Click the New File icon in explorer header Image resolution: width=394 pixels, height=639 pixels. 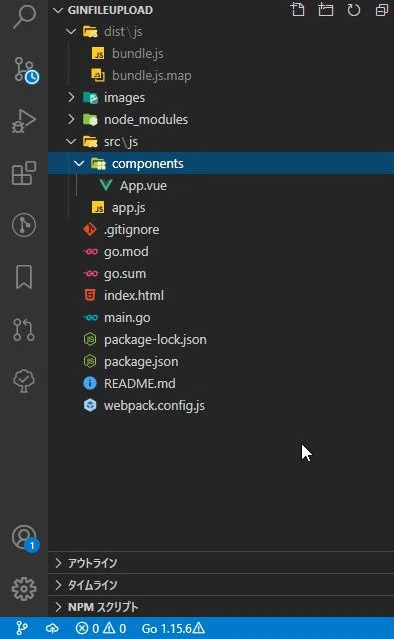(297, 9)
